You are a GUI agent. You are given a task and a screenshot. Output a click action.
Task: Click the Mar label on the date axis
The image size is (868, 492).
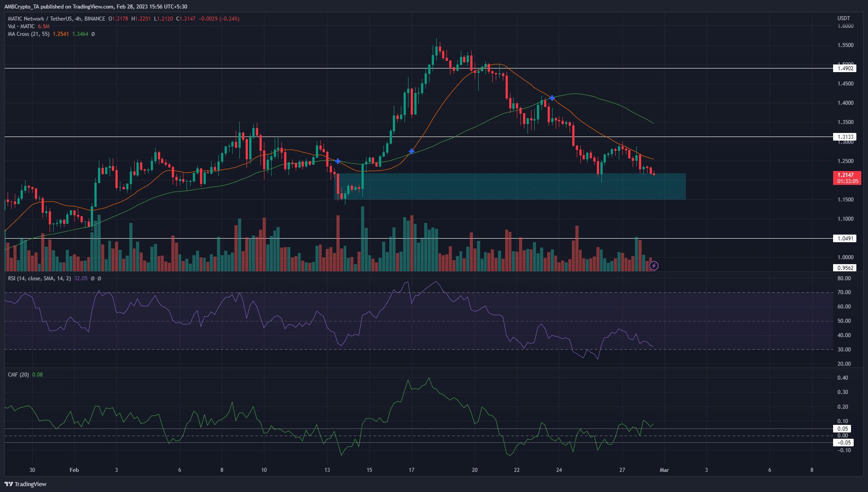[664, 470]
